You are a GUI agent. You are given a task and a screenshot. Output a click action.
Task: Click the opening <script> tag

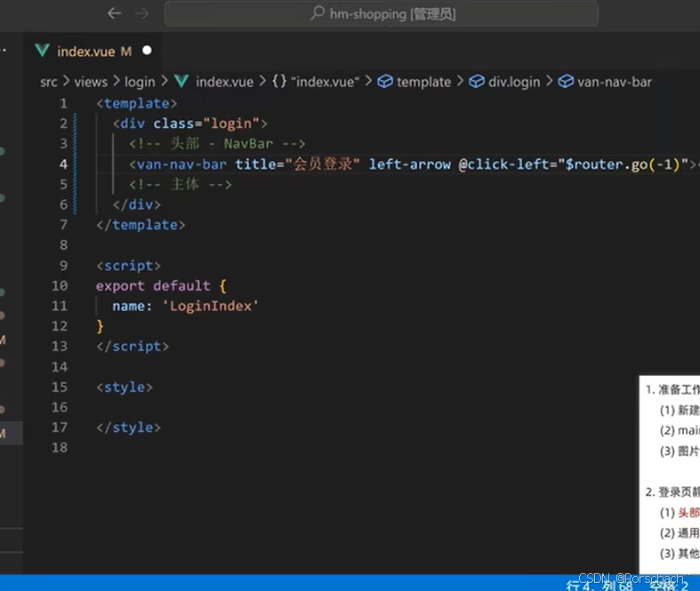coord(129,266)
